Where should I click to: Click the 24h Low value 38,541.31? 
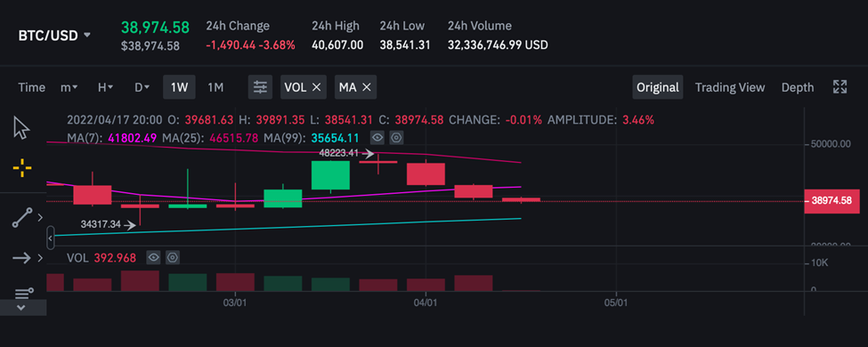[405, 44]
